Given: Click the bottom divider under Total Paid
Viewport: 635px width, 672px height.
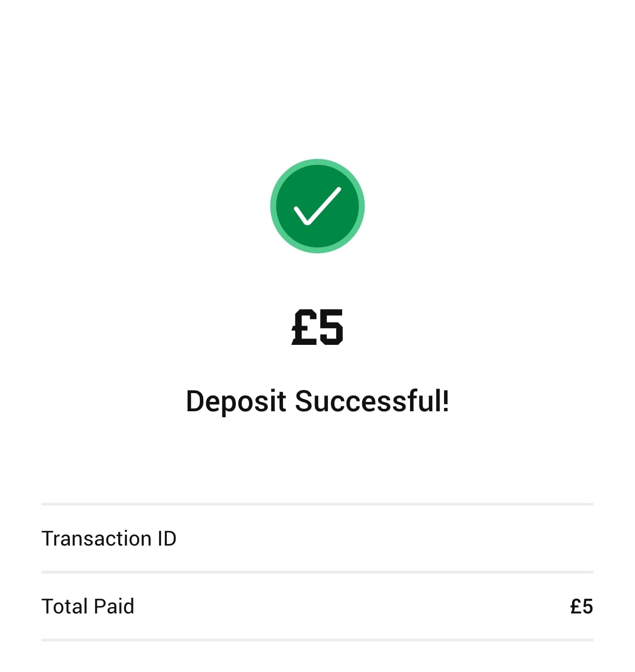Looking at the screenshot, I should pyautogui.click(x=317, y=640).
